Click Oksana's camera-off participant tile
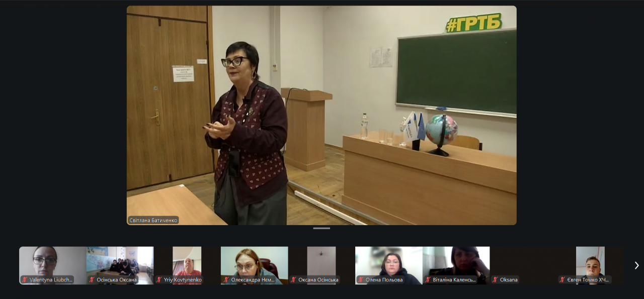Image resolution: width=644 pixels, height=299 pixels. 523,260
